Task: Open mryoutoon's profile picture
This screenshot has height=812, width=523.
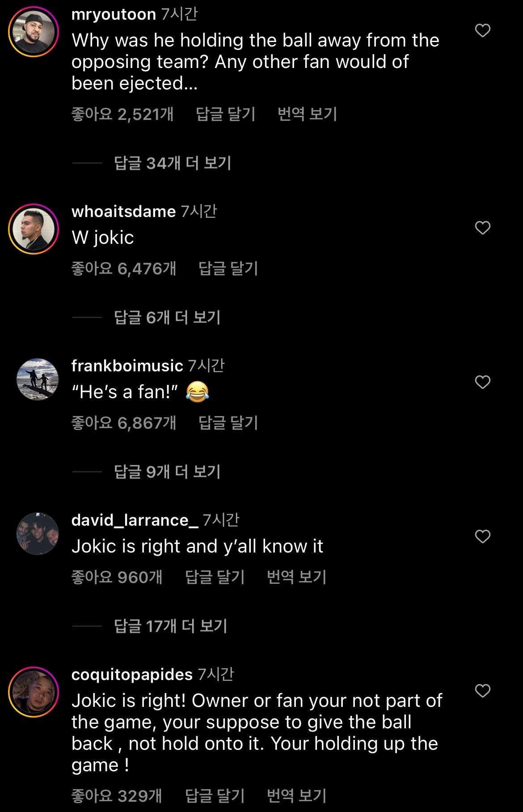Action: click(34, 33)
